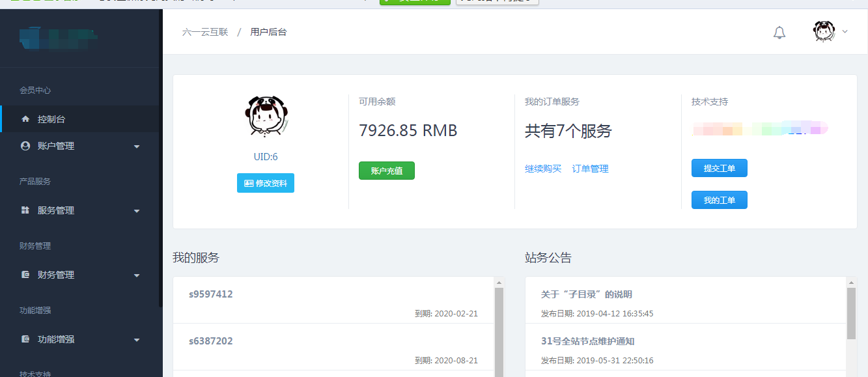Image resolution: width=868 pixels, height=377 pixels.
Task: Click the 我的服务 list scrollbar
Action: click(499, 332)
